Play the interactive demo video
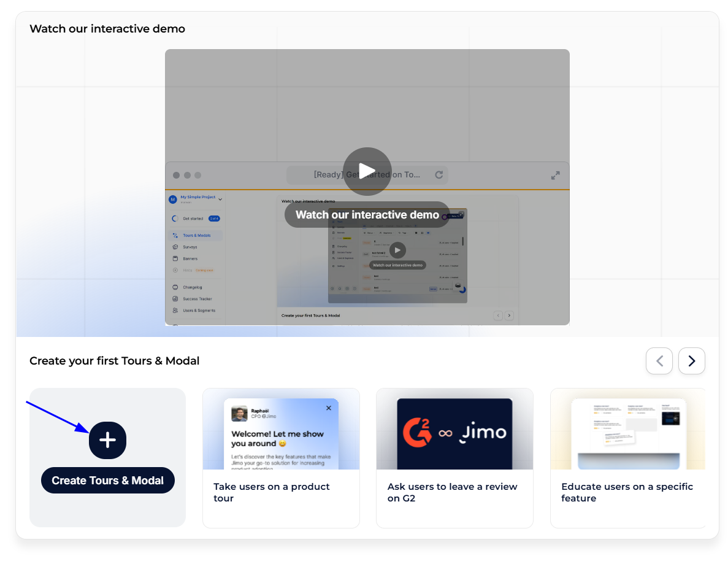728x561 pixels. 367,171
